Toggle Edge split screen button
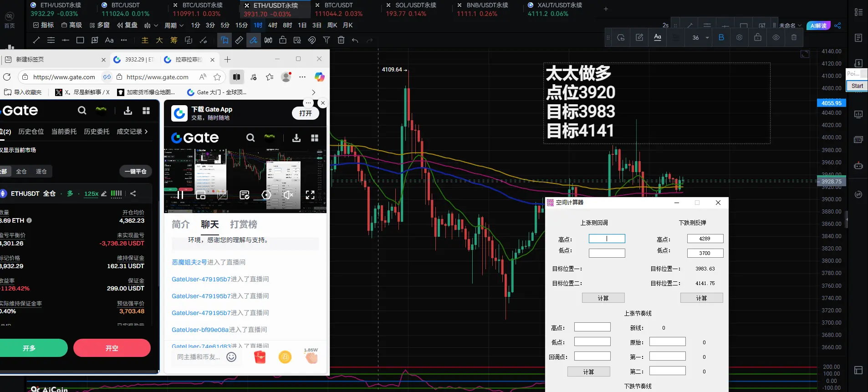 point(236,77)
